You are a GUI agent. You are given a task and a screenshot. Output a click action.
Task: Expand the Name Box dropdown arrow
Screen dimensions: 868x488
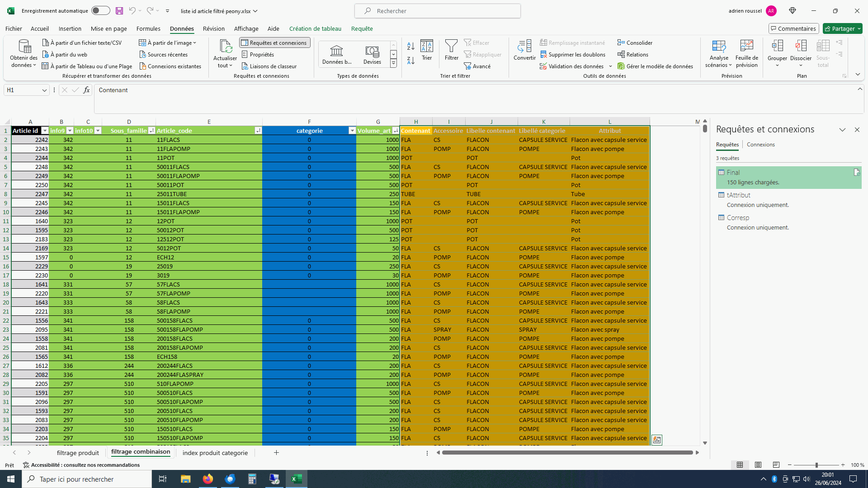44,90
